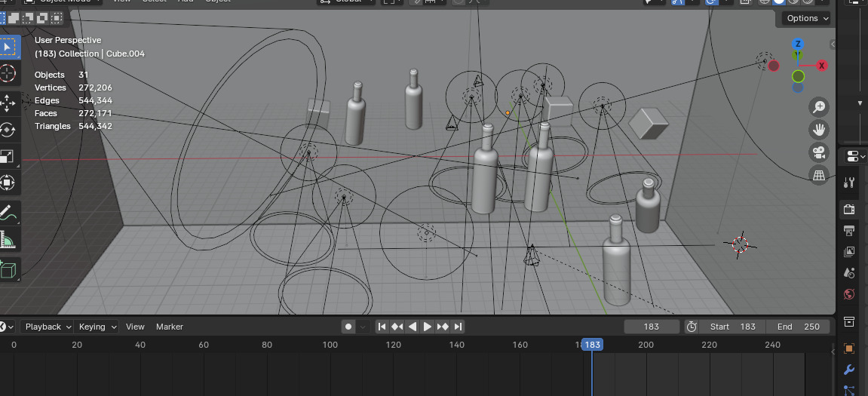Click the blue 183 playhead marker
Screen dimensions: 868x396
[x=592, y=345]
